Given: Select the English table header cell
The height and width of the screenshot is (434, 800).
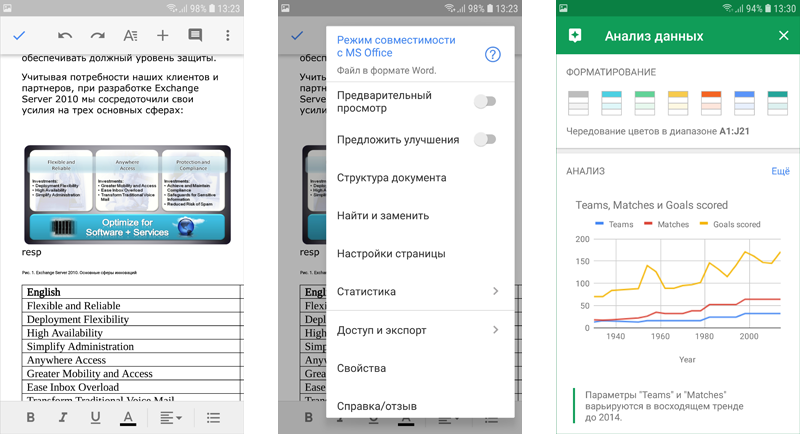Looking at the screenshot, I should pos(131,292).
